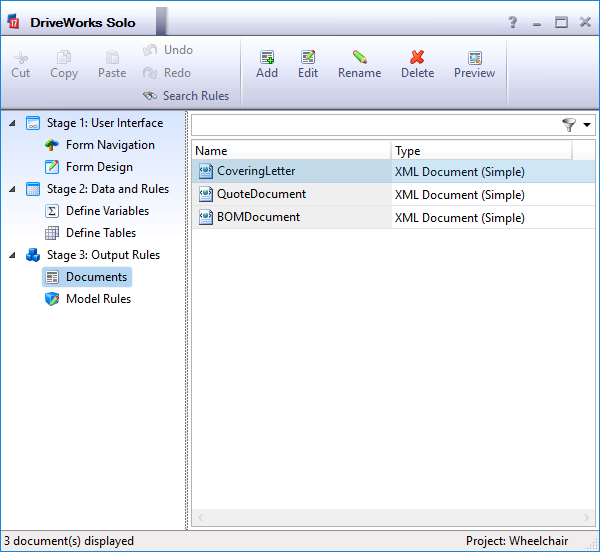Open Model Rules task

click(x=98, y=299)
